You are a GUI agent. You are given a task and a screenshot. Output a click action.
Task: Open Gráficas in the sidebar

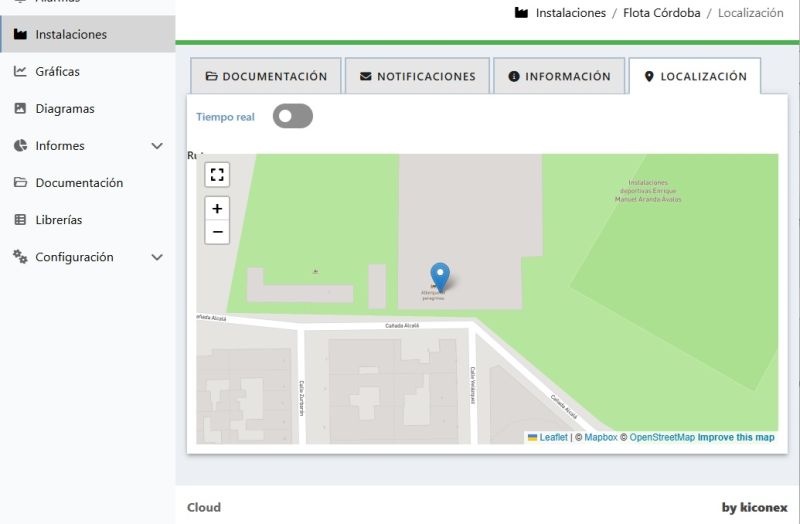tap(88, 71)
